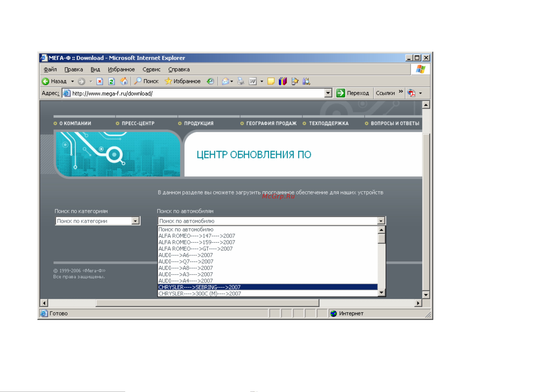
Task: Open the Избранное menu
Action: pos(121,70)
